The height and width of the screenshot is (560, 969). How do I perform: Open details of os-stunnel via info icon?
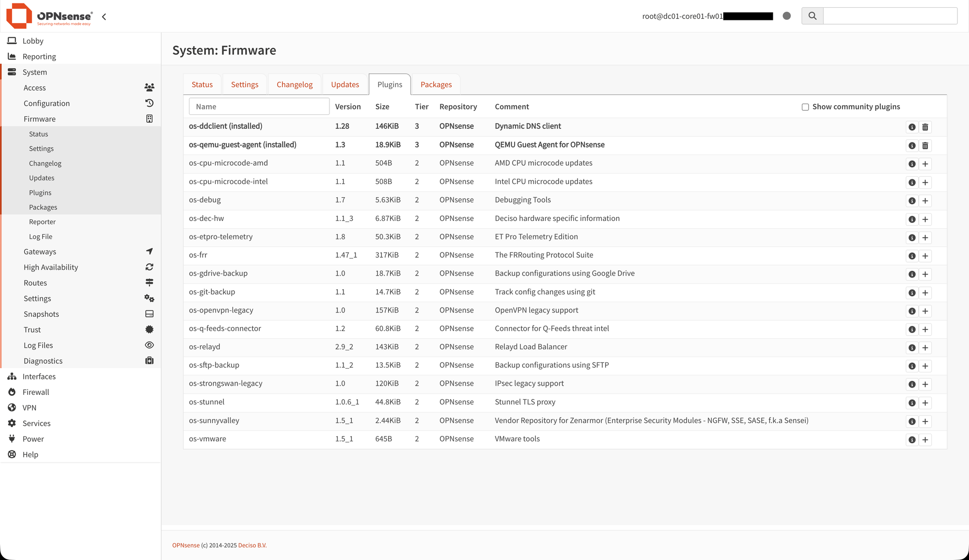912,403
